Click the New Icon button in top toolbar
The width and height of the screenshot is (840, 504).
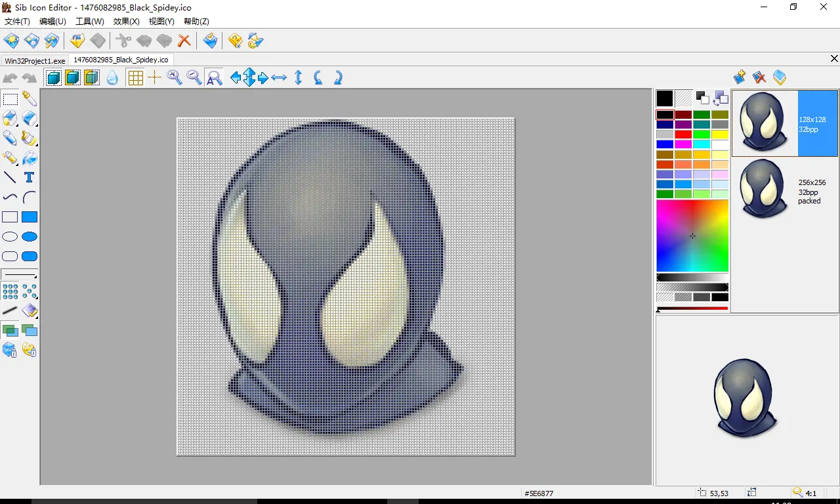click(x=11, y=41)
